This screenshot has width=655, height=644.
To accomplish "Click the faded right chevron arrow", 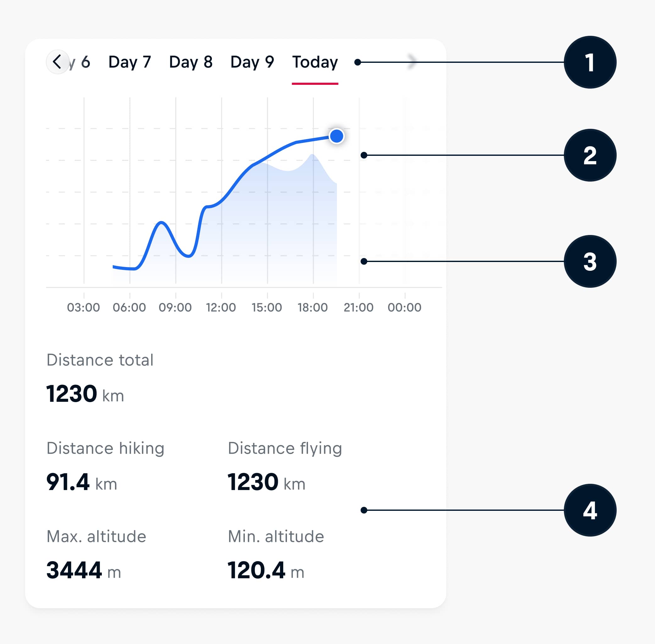I will click(412, 62).
